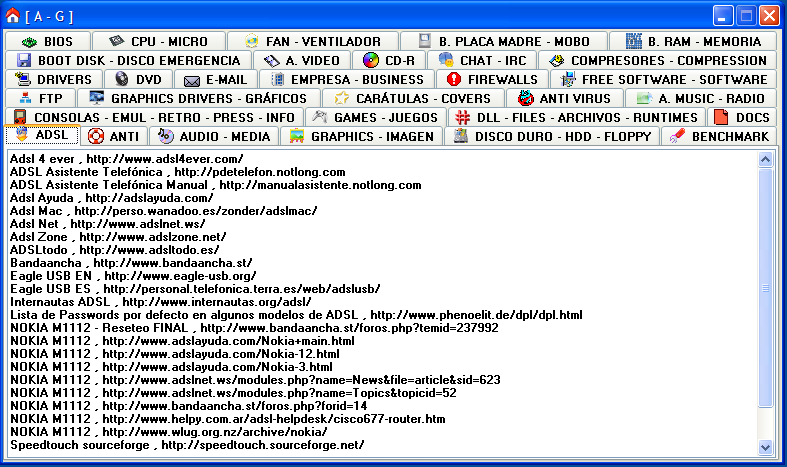Select the DISCO DURO - HDD - FLOPPY tab
The height and width of the screenshot is (467, 787).
552,136
